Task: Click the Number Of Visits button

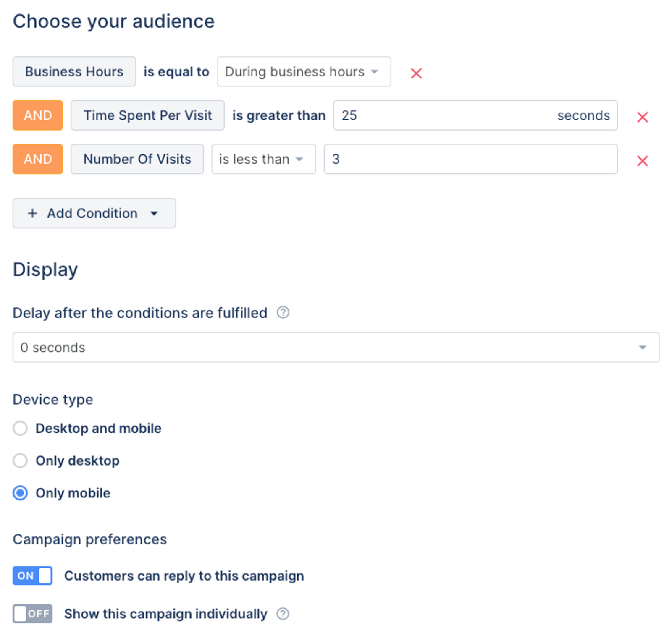Action: (137, 159)
